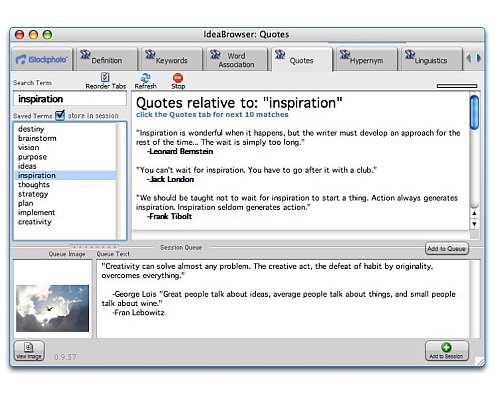Click the iStockphoto logo tab
Screen dimensions: 495x394
[x=42, y=60]
